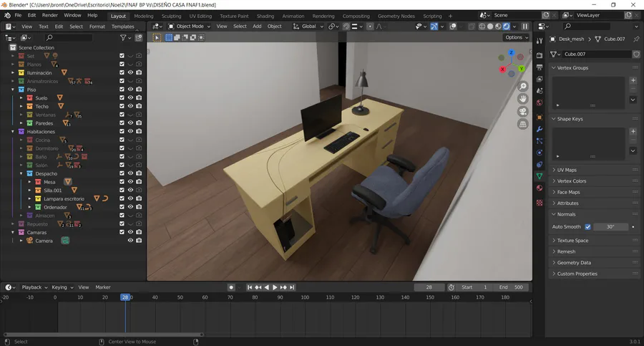644x346 pixels.
Task: Open the Tool properties tab icon
Action: click(x=540, y=41)
